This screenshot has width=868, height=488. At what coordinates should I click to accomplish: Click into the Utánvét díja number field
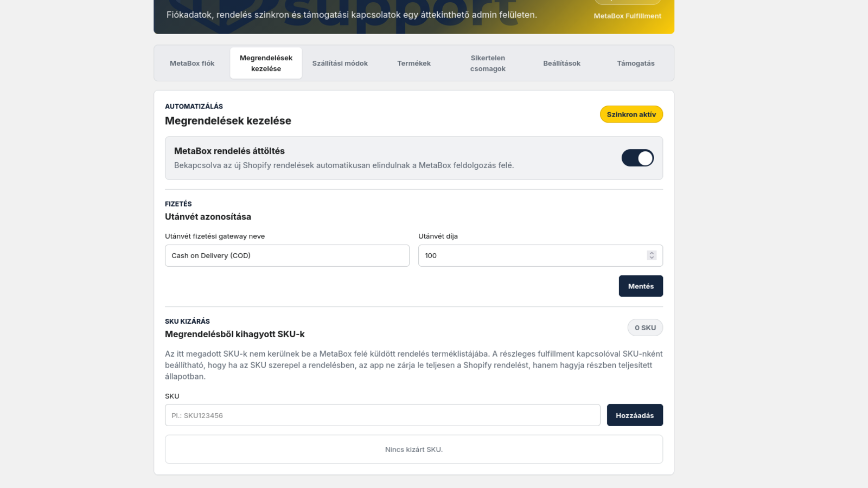(x=540, y=255)
